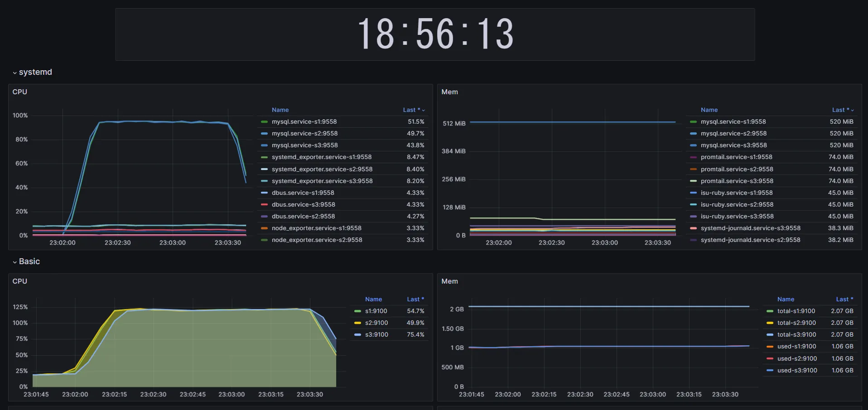Click the s2:9100 yellow color swatch
Screen dimensions: 868x410
coord(357,323)
